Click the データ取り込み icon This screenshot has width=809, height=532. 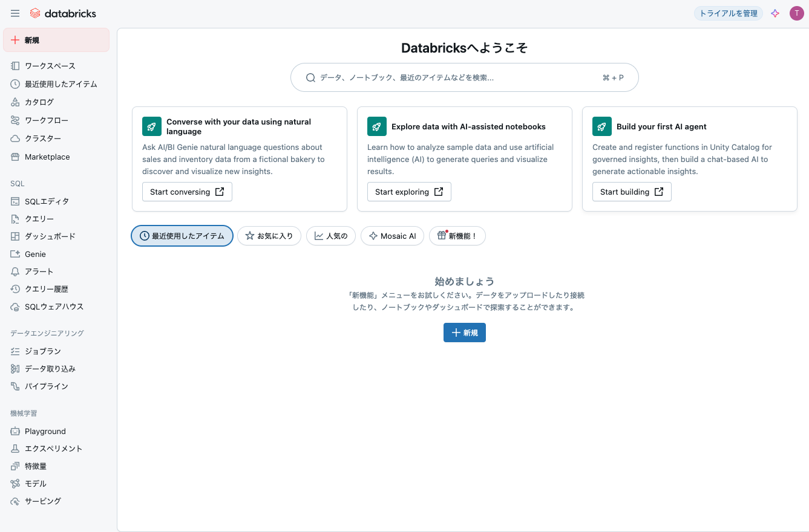[15, 369]
